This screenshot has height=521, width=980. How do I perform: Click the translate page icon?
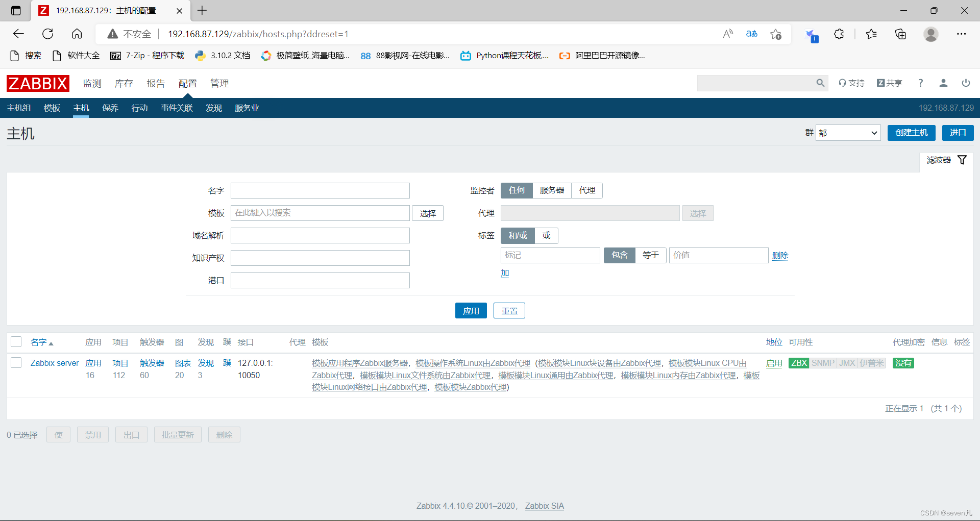tap(752, 34)
